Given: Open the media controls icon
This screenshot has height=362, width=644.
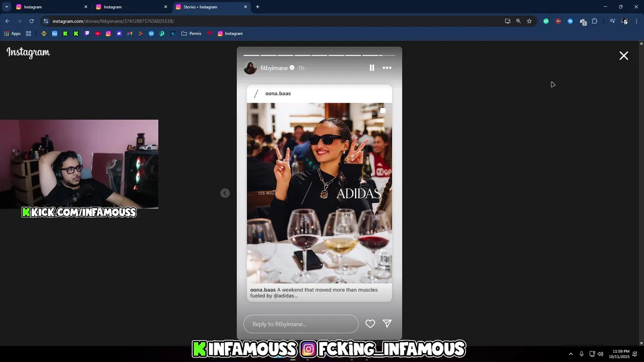Looking at the screenshot, I should [x=612, y=21].
